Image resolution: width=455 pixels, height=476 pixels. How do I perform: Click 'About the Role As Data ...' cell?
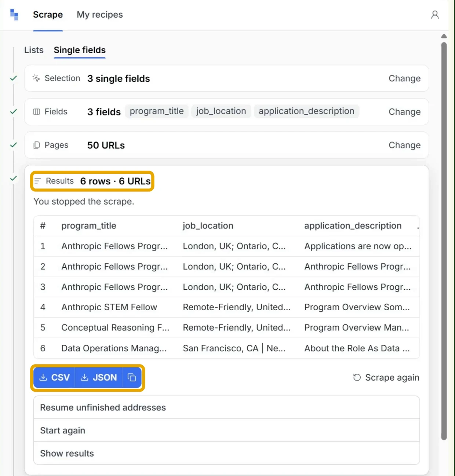pyautogui.click(x=357, y=348)
